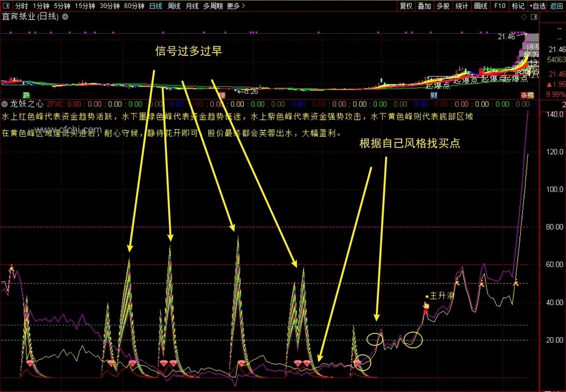
Task: Toggle the left sidebar panel icon
Action: click(x=6, y=6)
